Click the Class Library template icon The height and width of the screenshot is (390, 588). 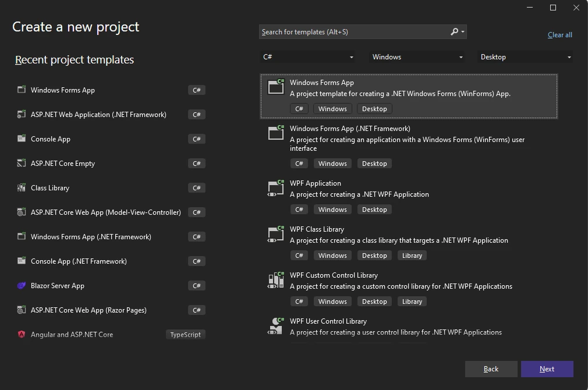[21, 187]
